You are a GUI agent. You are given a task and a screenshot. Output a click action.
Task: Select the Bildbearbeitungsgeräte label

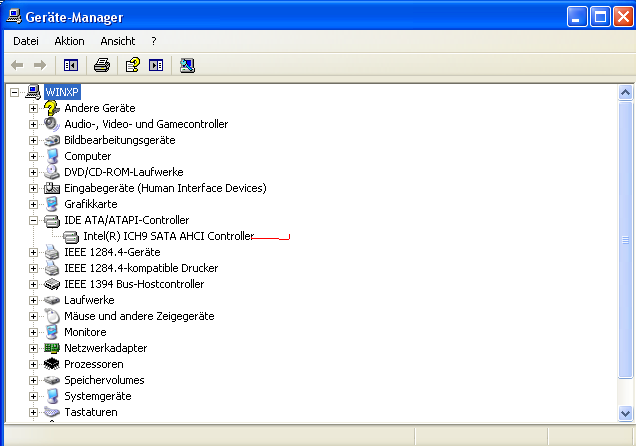120,140
